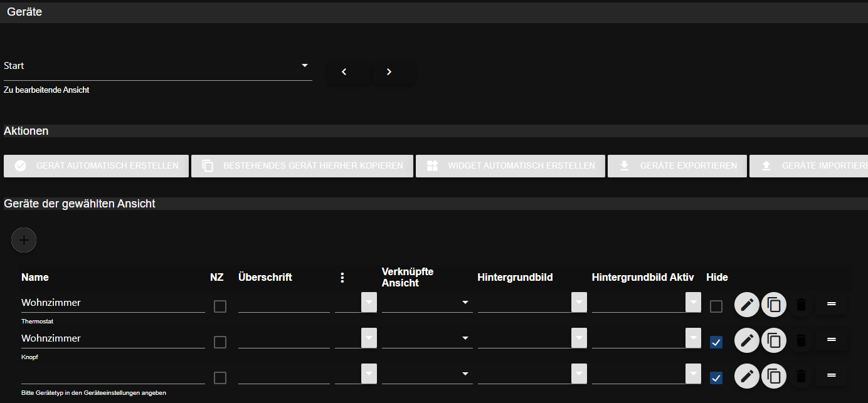Click the 'Name' column header

click(x=35, y=277)
